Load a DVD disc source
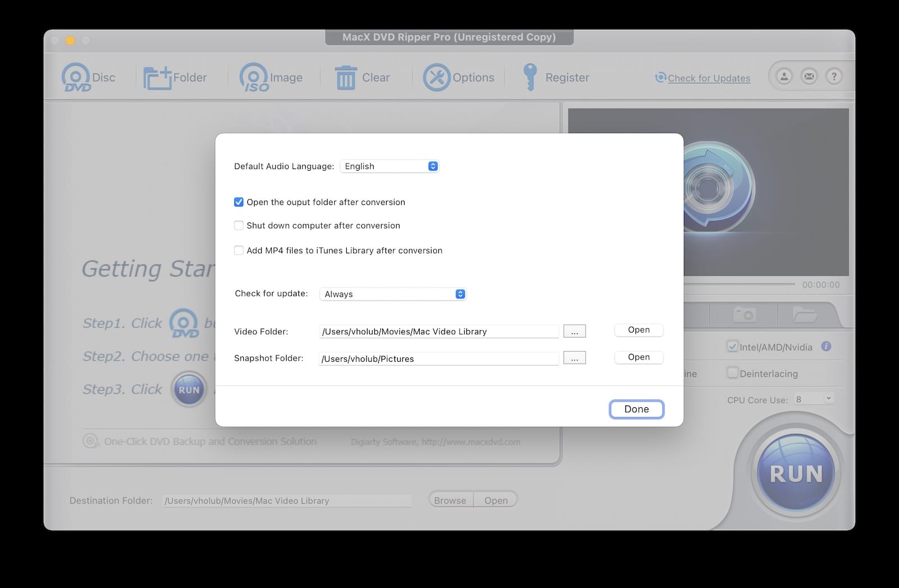The image size is (899, 588). [x=88, y=78]
